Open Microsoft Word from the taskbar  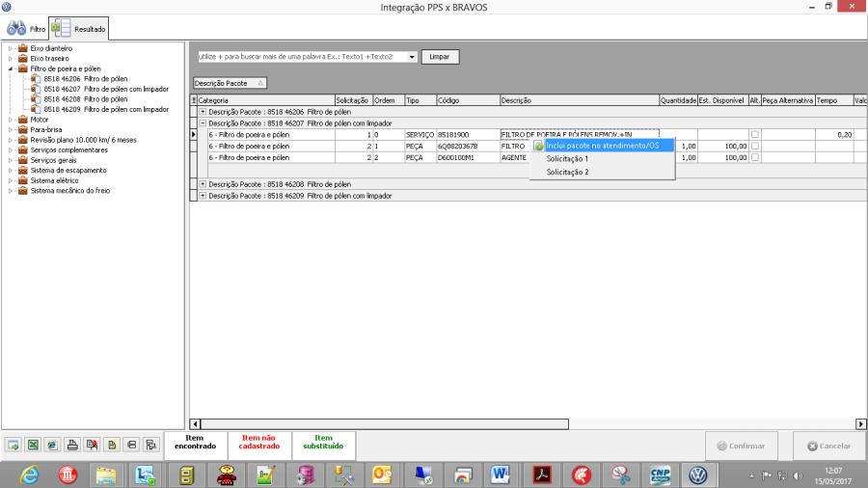coord(501,474)
